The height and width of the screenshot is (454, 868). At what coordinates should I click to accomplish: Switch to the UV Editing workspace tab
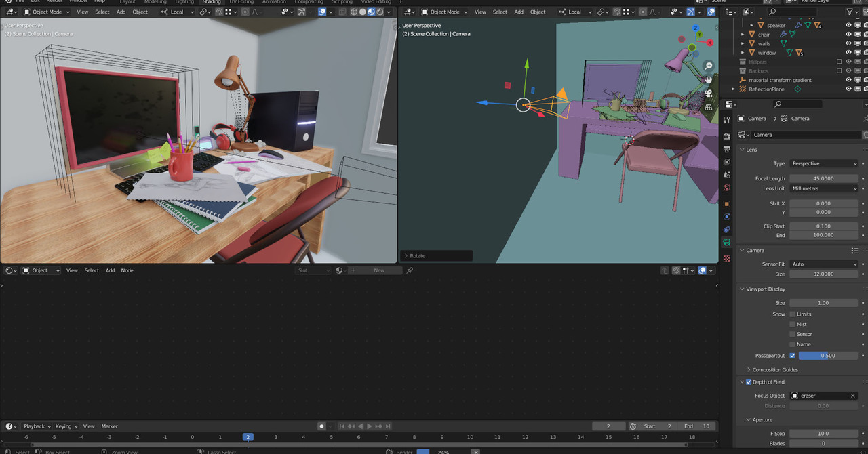(241, 2)
